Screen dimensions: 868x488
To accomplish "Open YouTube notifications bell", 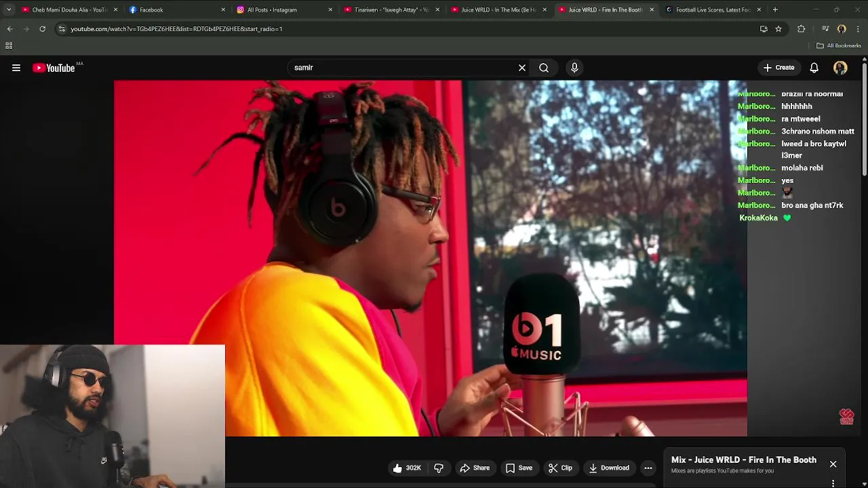I will [814, 68].
